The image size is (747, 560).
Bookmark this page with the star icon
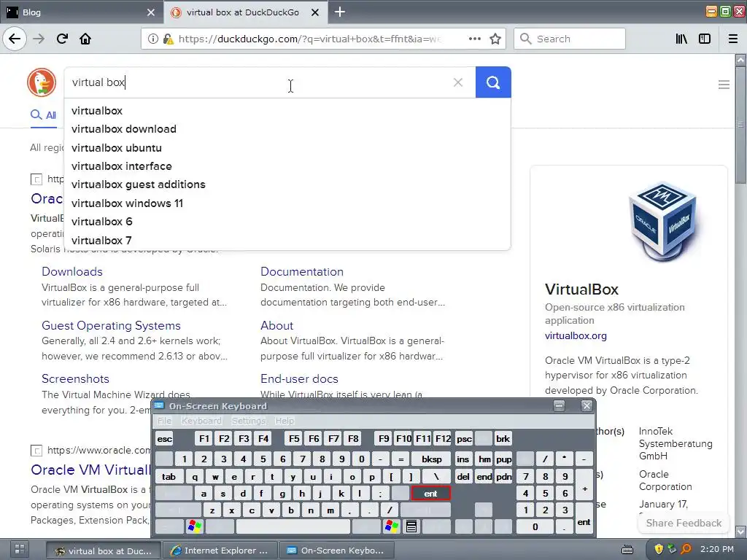tap(495, 39)
